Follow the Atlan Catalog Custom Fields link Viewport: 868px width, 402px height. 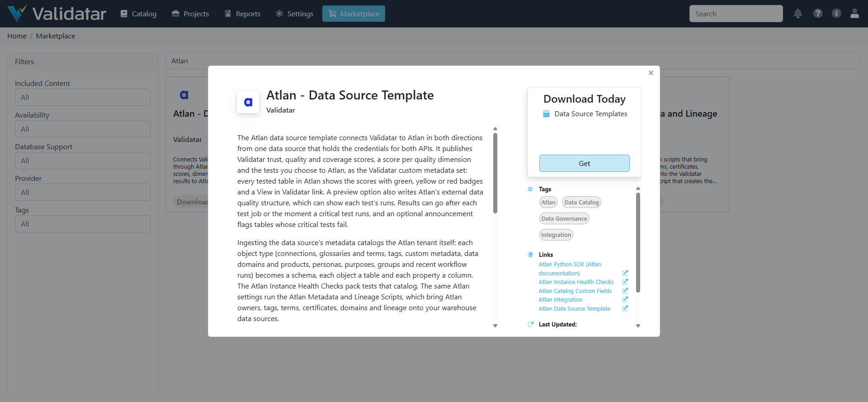(575, 291)
